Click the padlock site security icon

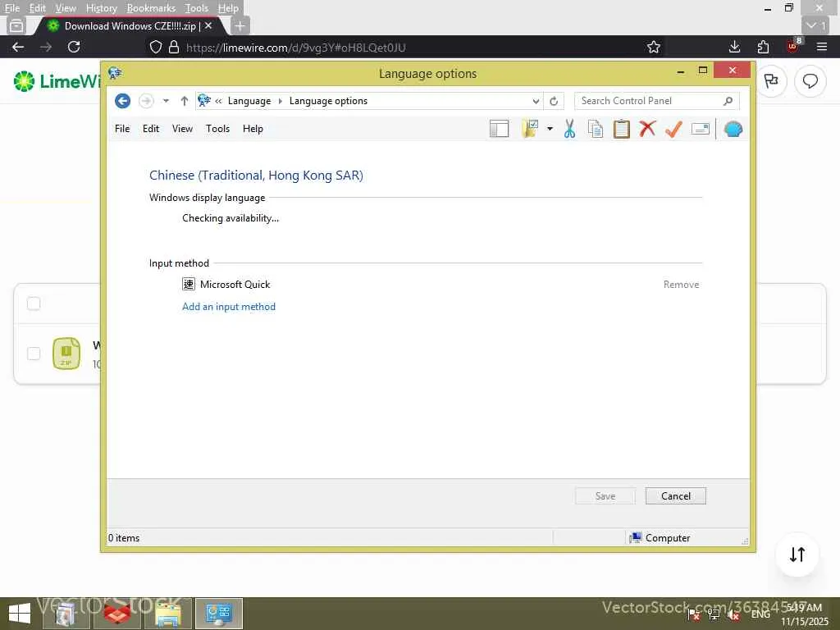coord(174,47)
